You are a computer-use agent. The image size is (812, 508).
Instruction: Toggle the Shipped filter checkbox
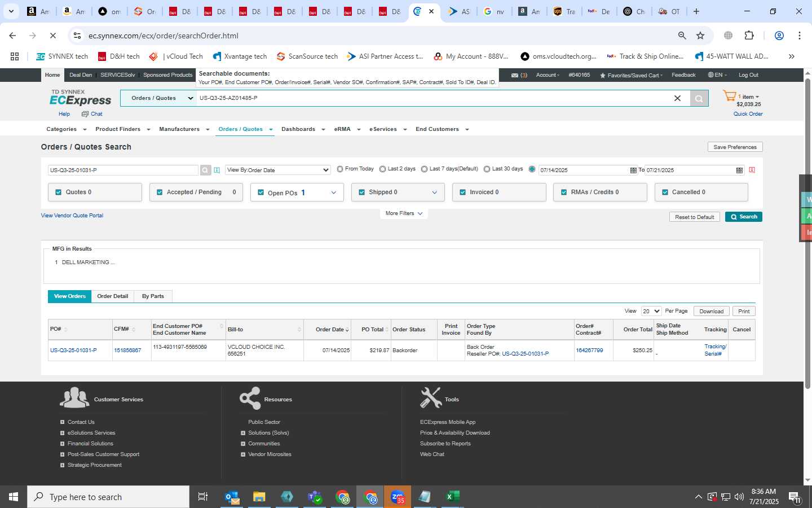[x=361, y=192]
